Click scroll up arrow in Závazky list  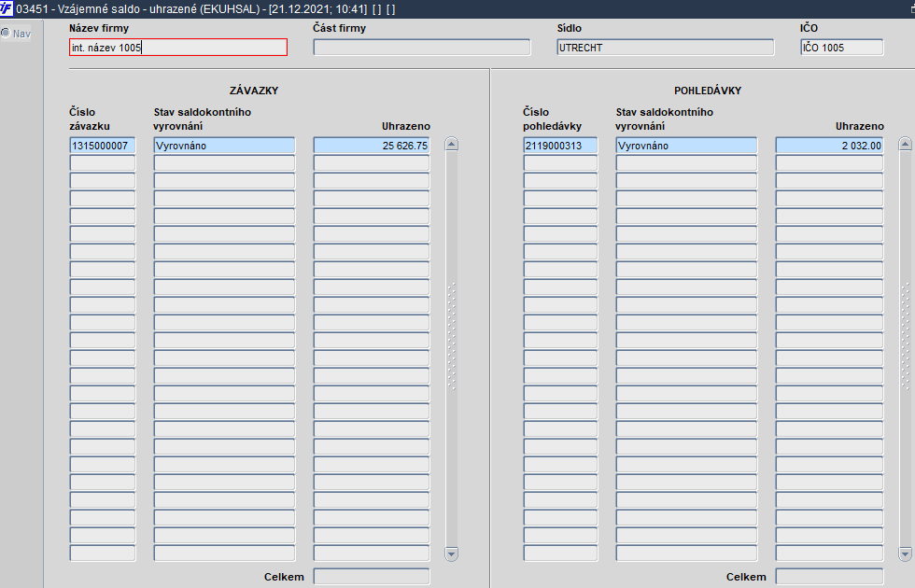(x=452, y=144)
